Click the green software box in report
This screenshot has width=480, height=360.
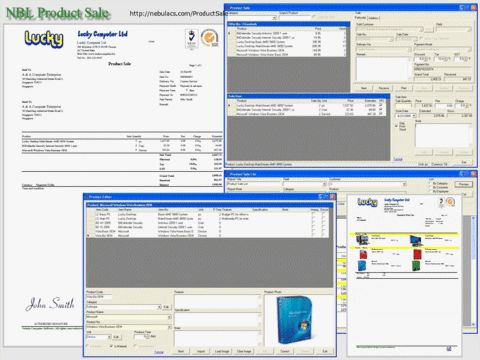pos(416,266)
